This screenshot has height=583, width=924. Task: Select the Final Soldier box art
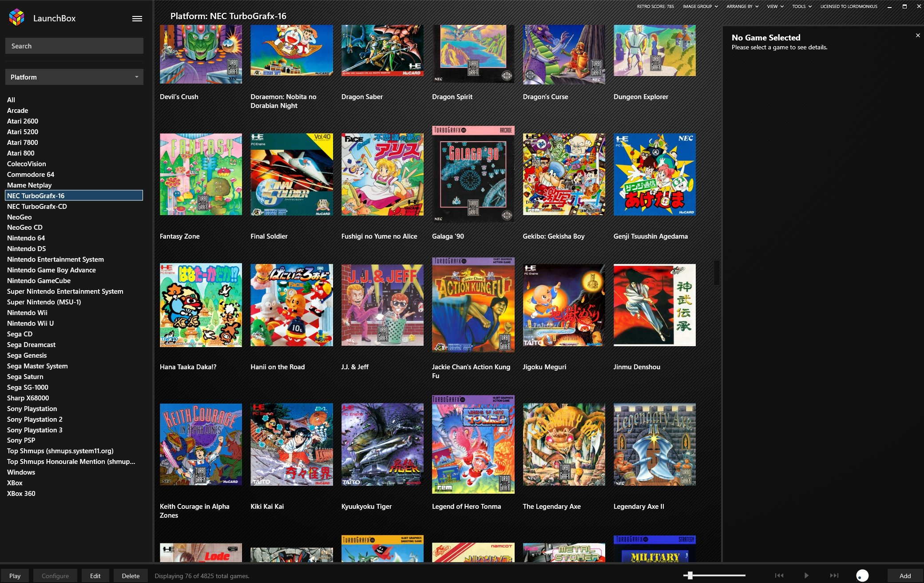point(292,174)
